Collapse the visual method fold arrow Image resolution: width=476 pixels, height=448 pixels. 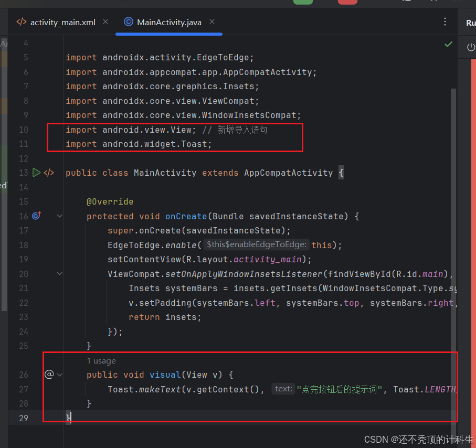[59, 375]
